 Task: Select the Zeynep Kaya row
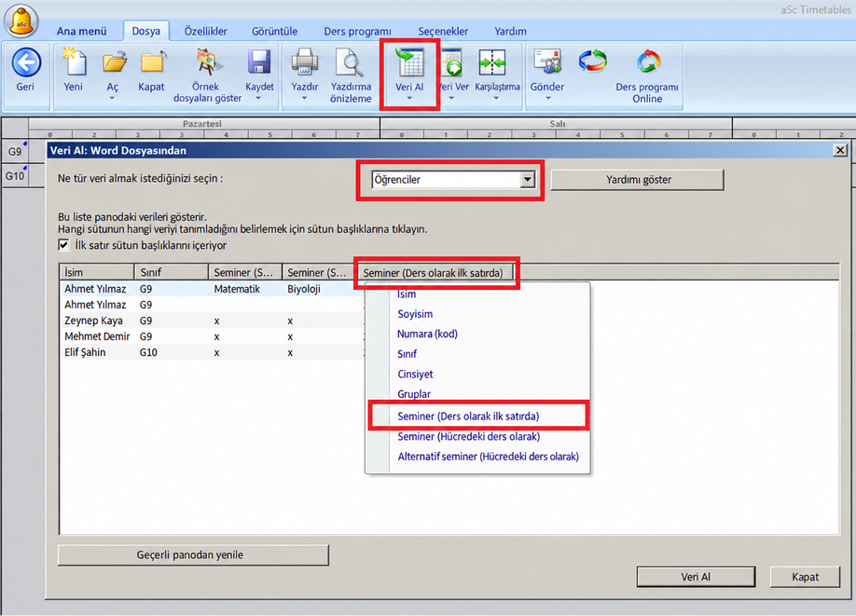pos(211,321)
